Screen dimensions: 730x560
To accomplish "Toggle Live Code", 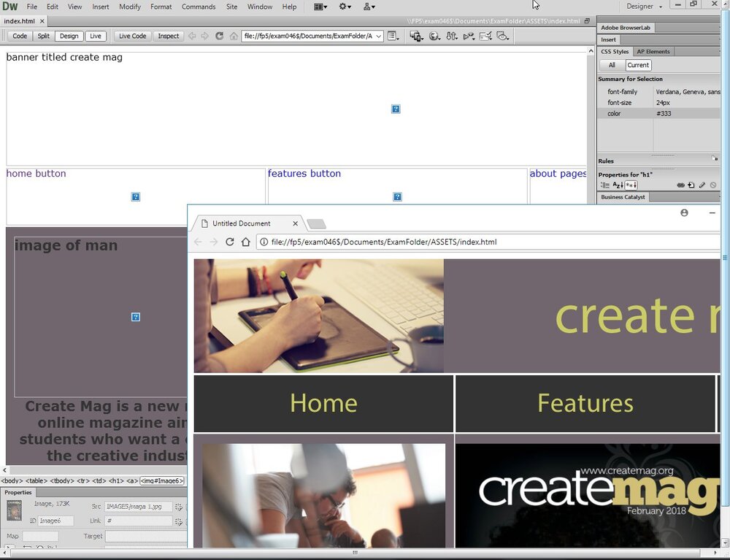I will 132,36.
